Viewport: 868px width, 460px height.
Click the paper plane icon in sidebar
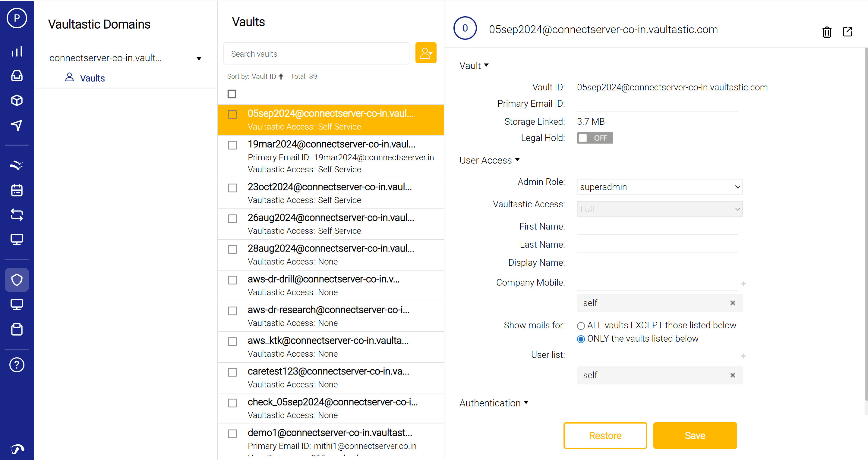point(17,125)
